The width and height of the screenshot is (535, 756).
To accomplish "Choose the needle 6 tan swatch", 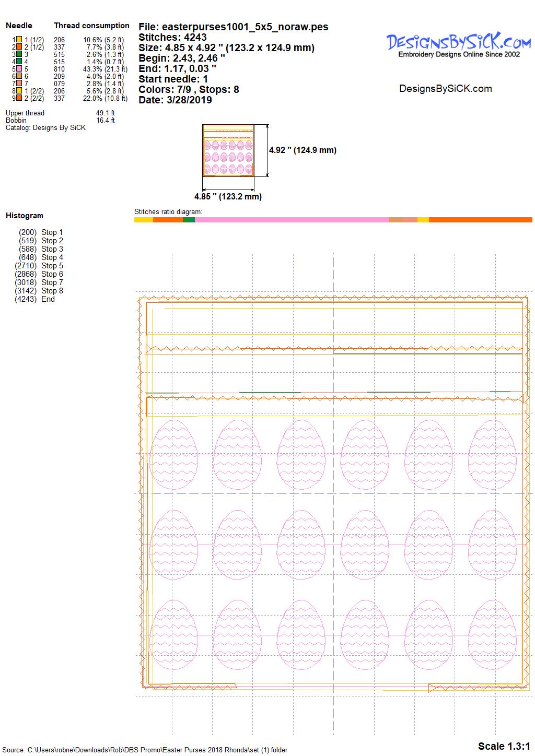I will (19, 76).
